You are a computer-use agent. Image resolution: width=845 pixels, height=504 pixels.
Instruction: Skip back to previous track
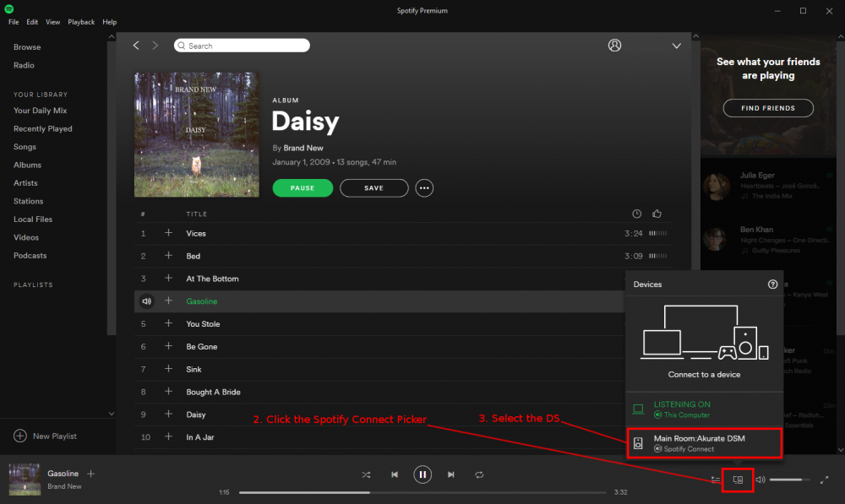coord(395,474)
